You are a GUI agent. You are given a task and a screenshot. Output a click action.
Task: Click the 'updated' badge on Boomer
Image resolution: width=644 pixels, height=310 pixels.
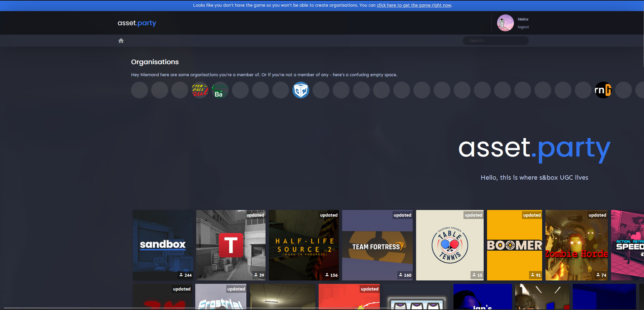[532, 215]
